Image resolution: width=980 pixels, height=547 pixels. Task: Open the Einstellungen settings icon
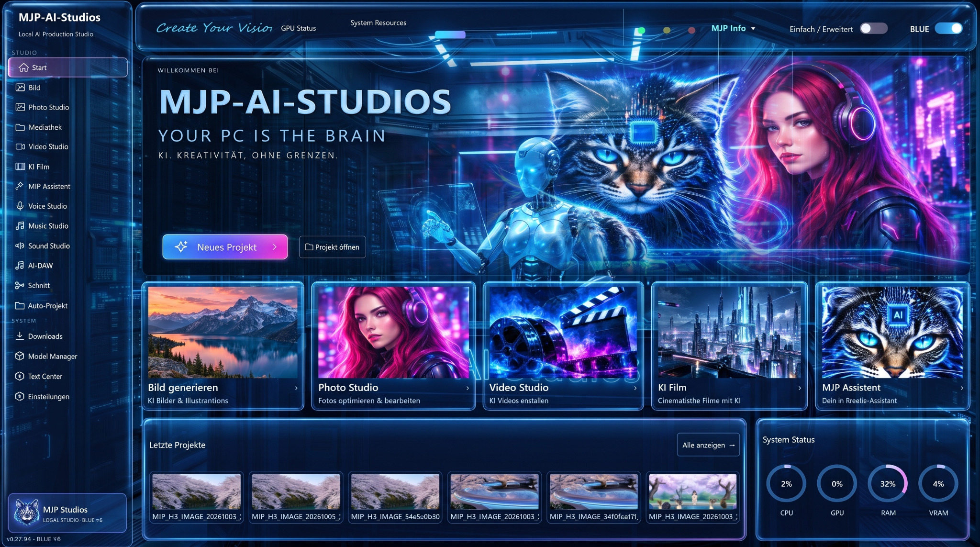20,396
